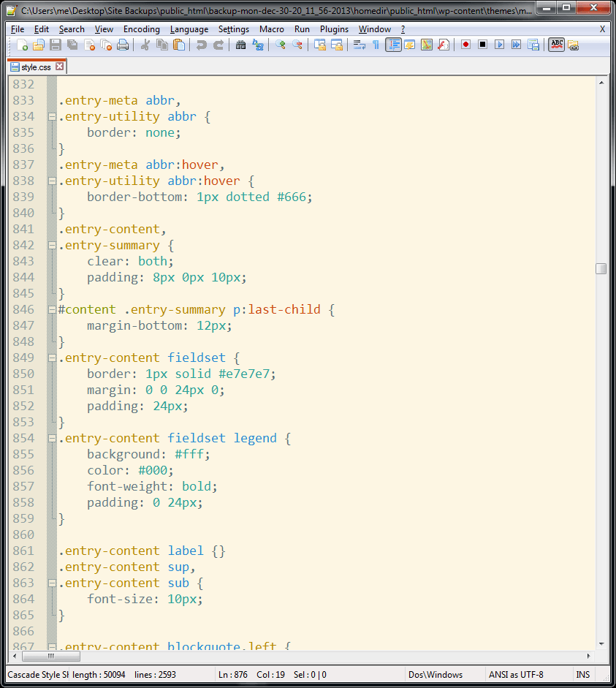Toggle the indent guide button
This screenshot has width=616, height=688.
(x=394, y=45)
